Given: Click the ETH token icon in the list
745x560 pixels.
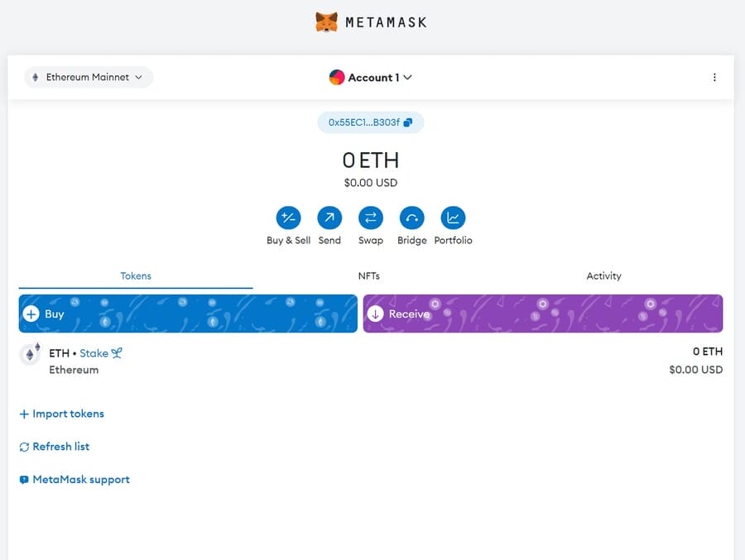Looking at the screenshot, I should (30, 353).
